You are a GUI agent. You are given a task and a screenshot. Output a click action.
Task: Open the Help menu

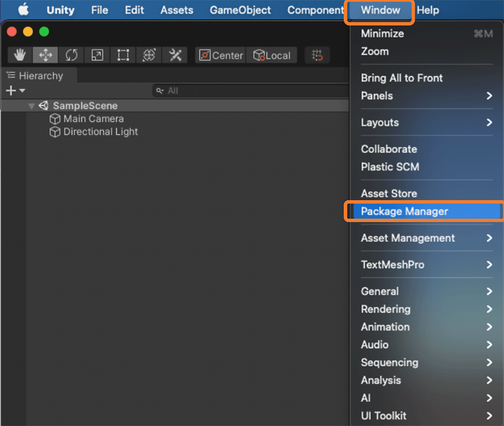[x=428, y=10]
